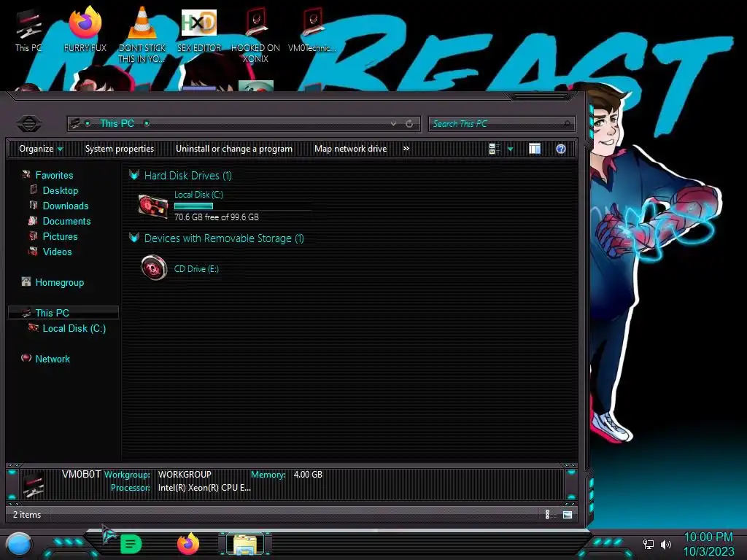Switch to large icons view in status bar
747x560 pixels.
568,514
